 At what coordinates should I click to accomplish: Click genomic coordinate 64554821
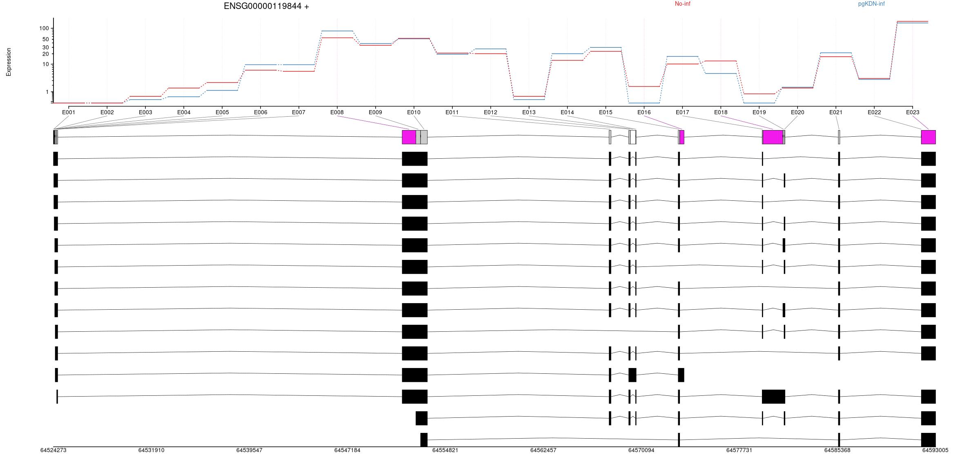click(x=445, y=450)
